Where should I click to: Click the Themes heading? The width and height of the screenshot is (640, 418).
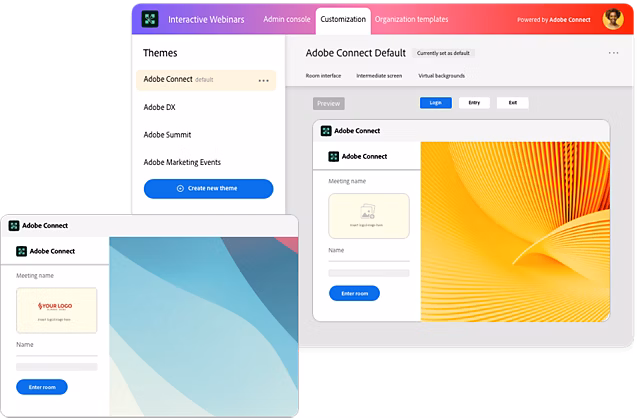(160, 53)
